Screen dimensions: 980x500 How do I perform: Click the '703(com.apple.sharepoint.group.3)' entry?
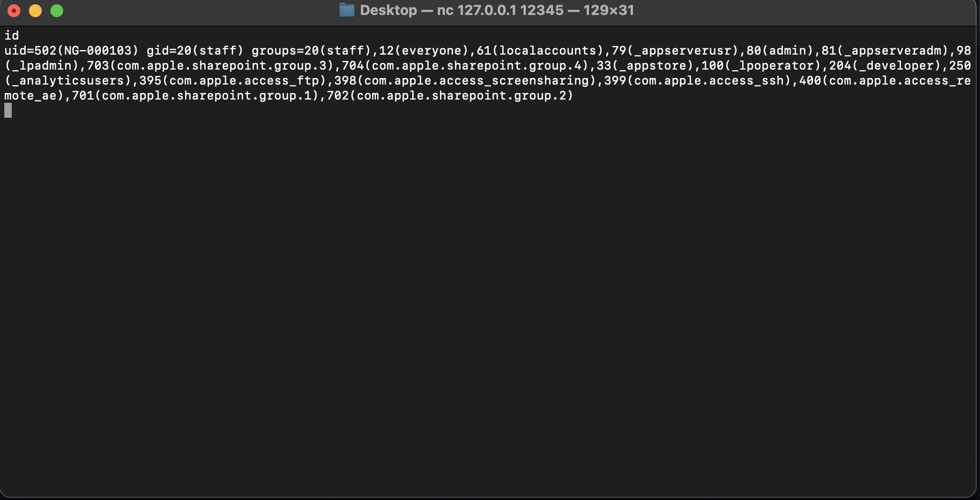(x=210, y=66)
